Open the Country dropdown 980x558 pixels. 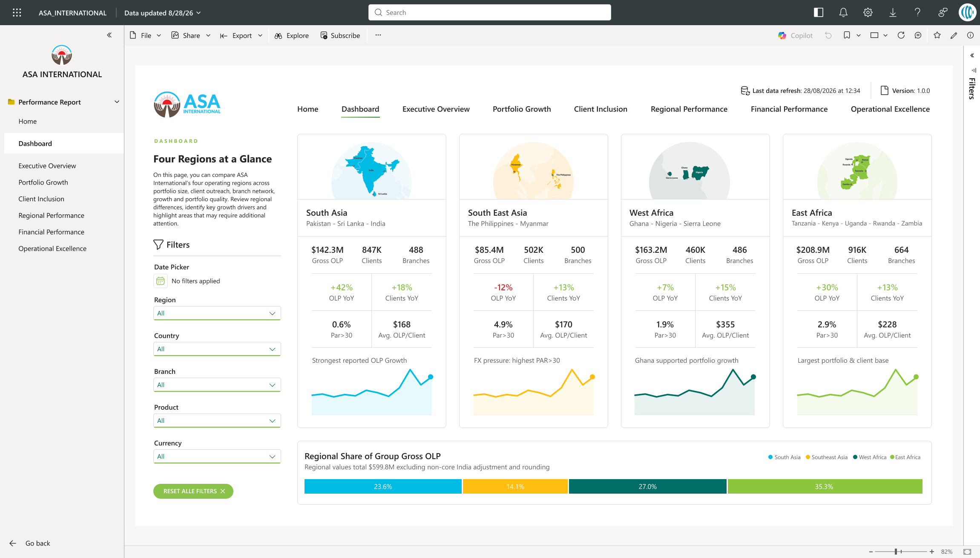(217, 349)
